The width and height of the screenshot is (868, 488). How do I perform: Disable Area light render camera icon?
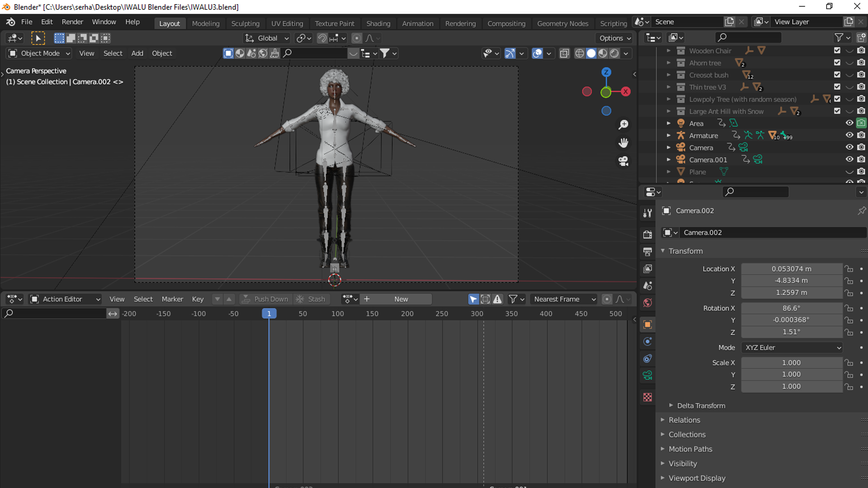(x=861, y=123)
